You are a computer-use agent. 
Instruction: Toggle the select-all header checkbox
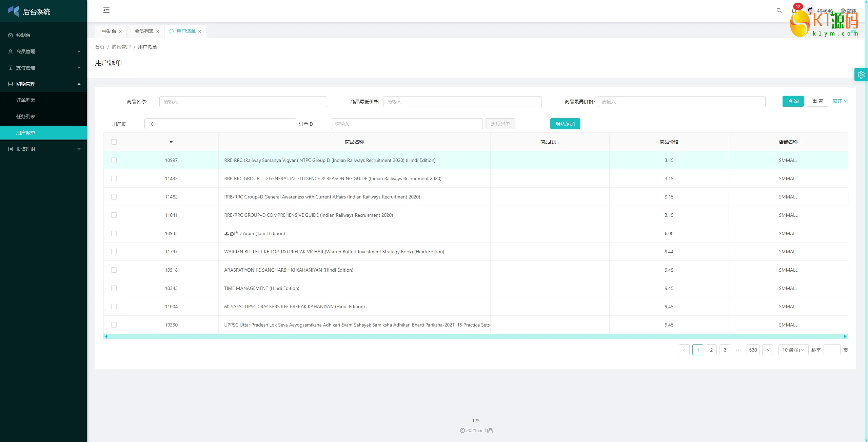(x=114, y=142)
